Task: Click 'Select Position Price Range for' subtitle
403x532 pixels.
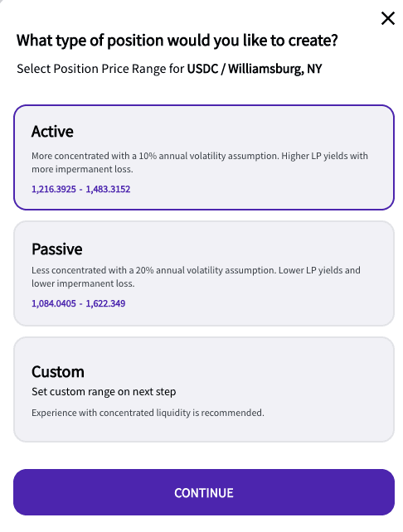Action: [100, 69]
